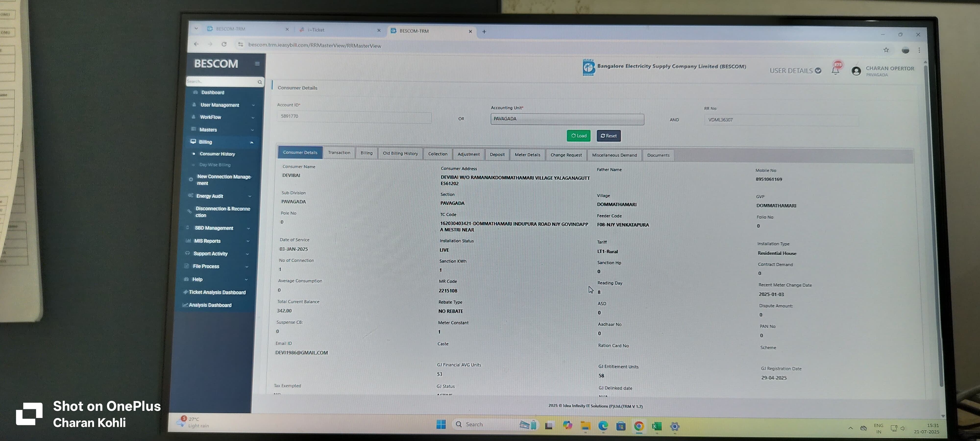Open Task View from the taskbar
The image size is (980, 441).
coord(549,425)
